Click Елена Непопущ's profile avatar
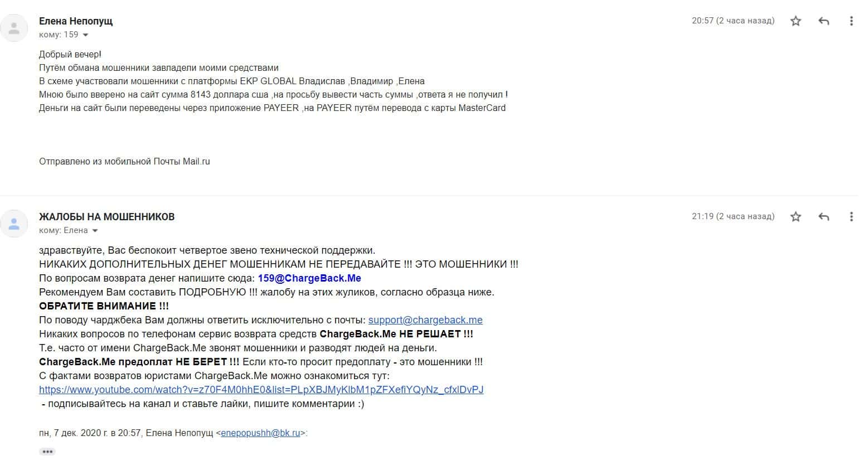The image size is (868, 465). click(14, 28)
